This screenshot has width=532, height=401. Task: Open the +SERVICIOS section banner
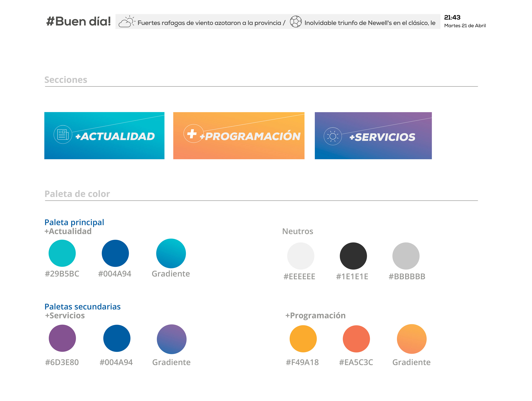pos(373,136)
